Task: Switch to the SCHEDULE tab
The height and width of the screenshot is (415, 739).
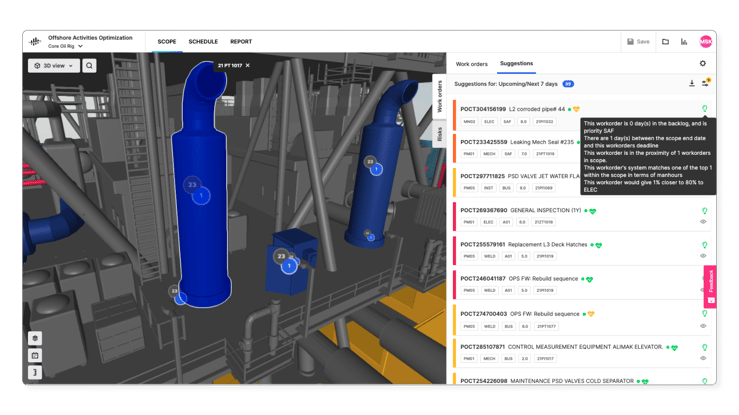Action: coord(203,42)
